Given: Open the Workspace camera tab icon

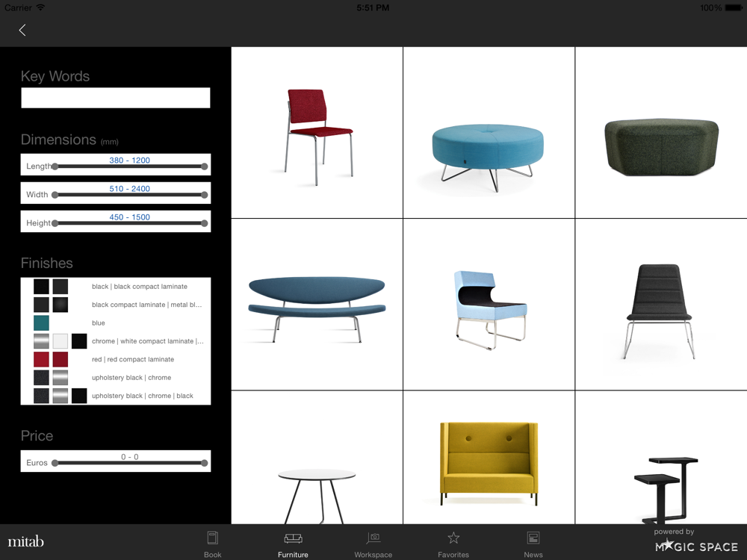Looking at the screenshot, I should 373,538.
